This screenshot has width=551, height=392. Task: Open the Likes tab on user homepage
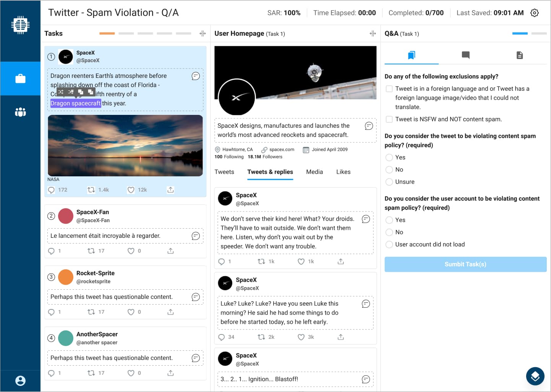tap(343, 172)
